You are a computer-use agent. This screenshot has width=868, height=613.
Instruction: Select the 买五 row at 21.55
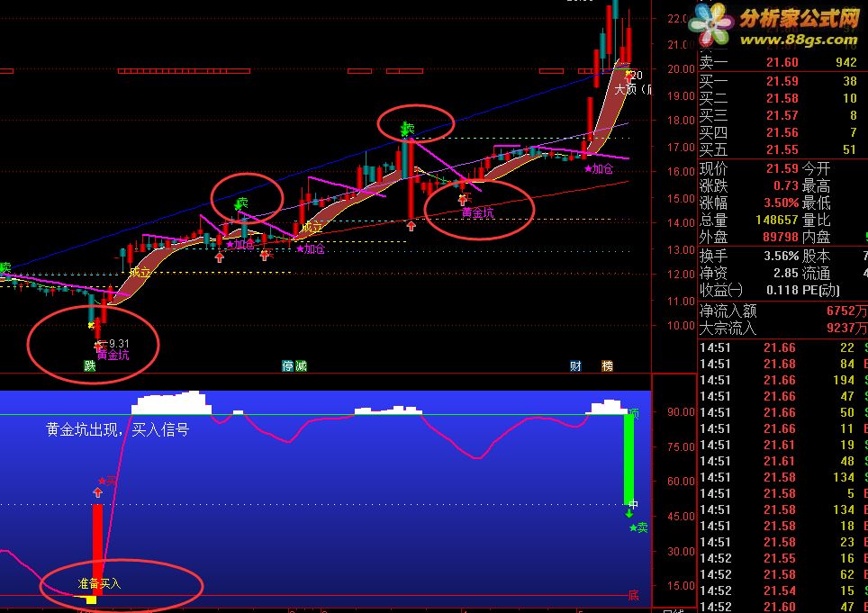tap(781, 150)
